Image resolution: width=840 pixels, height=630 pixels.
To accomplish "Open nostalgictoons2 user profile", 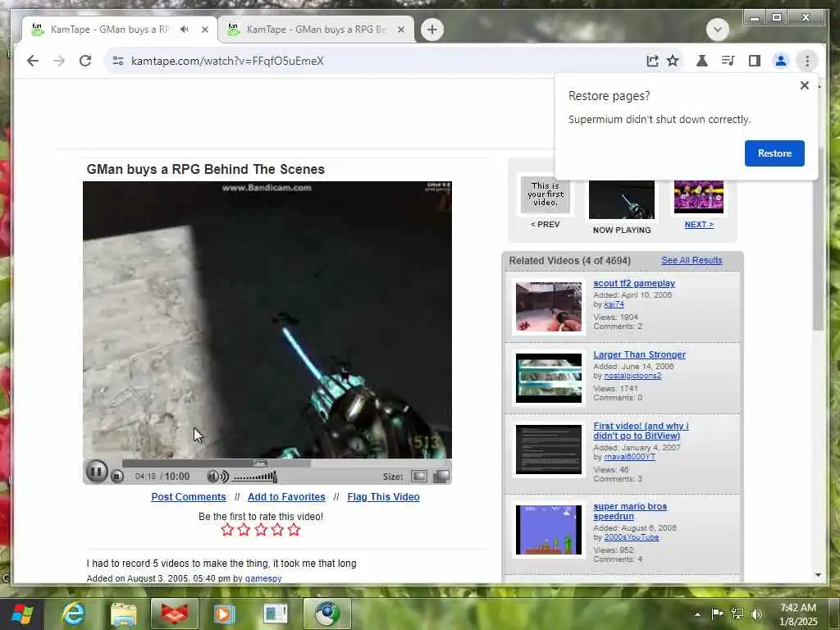I will (632, 376).
